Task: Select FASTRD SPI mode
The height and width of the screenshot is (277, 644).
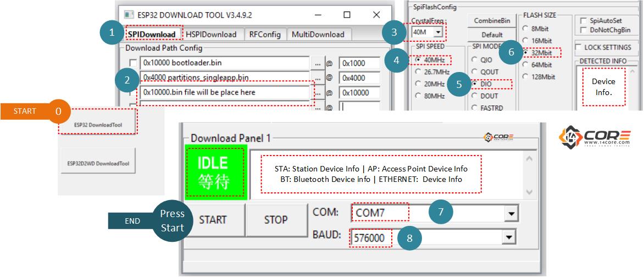Action: tap(474, 108)
